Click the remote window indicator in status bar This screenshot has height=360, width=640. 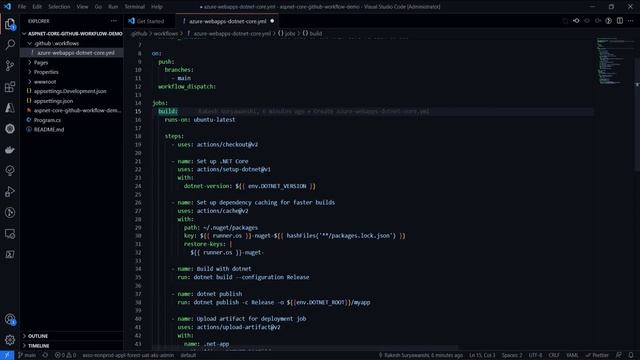pyautogui.click(x=7, y=356)
